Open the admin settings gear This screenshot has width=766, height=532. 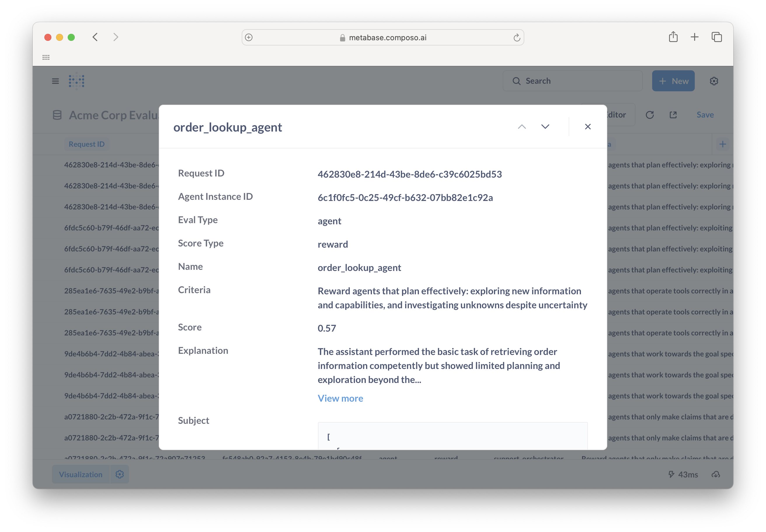(x=714, y=81)
